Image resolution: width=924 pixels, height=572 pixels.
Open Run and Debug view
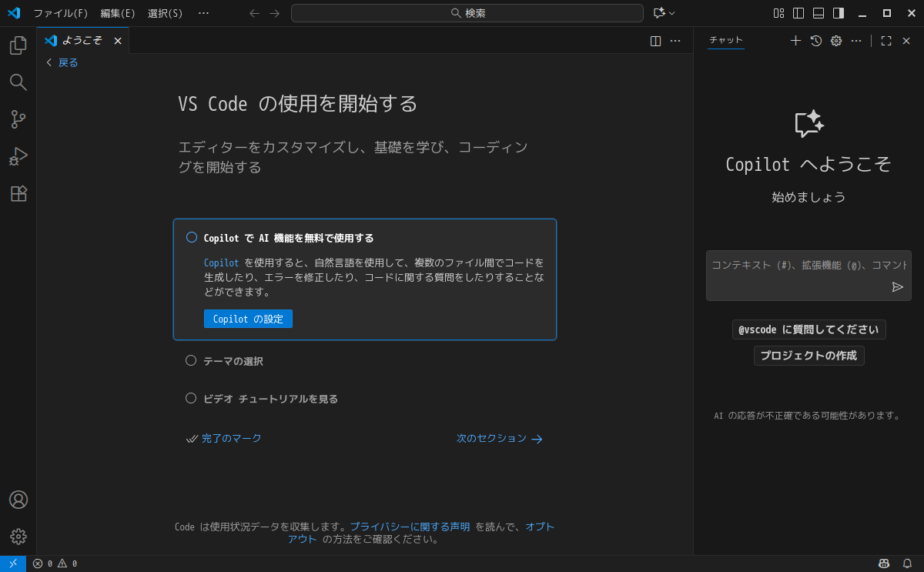18,156
